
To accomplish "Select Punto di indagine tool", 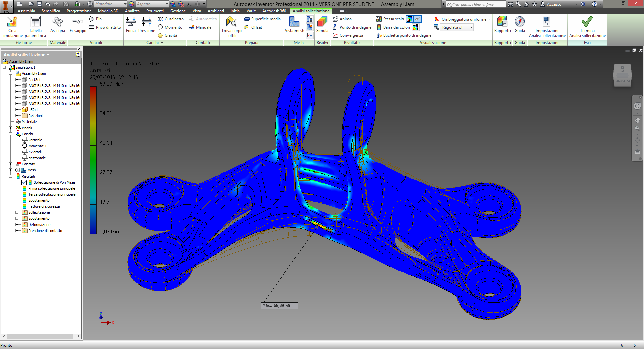I will [352, 27].
